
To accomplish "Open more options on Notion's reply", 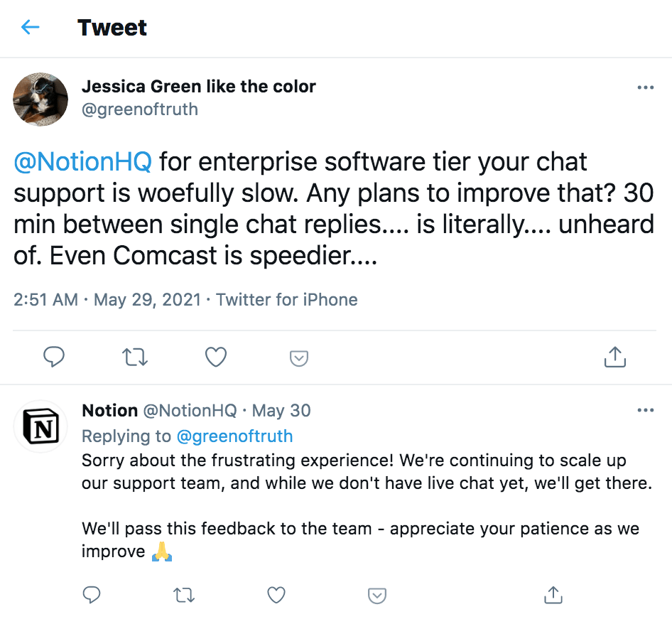I will [x=646, y=409].
